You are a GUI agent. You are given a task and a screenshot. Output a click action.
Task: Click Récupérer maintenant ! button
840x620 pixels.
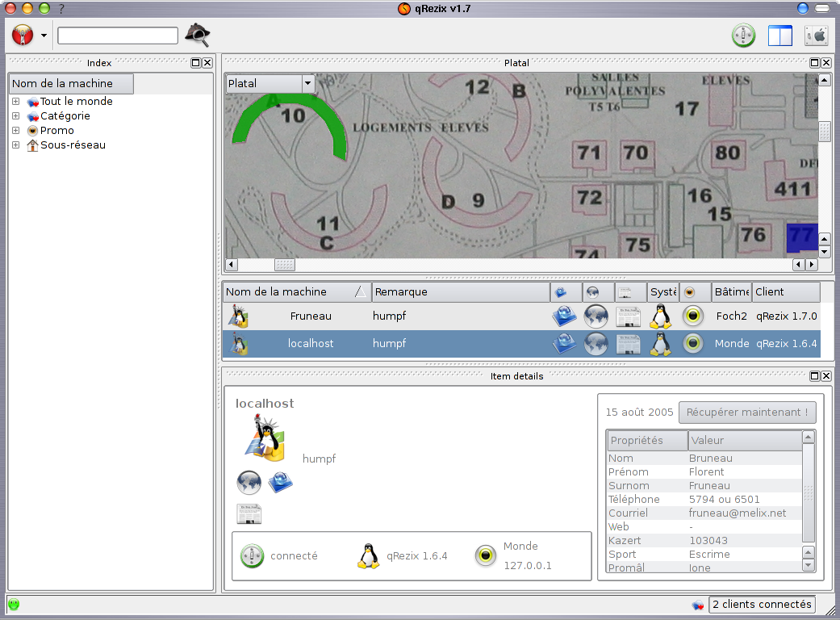(x=747, y=412)
